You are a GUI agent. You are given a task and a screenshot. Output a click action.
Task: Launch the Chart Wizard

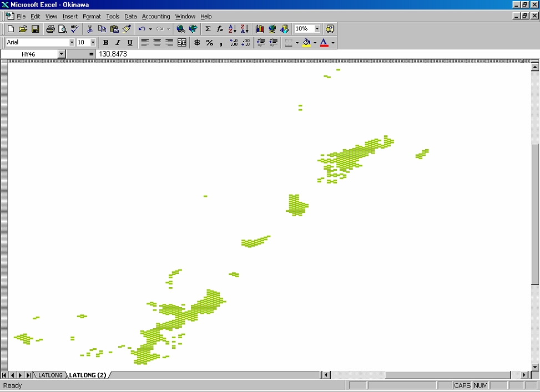point(260,29)
